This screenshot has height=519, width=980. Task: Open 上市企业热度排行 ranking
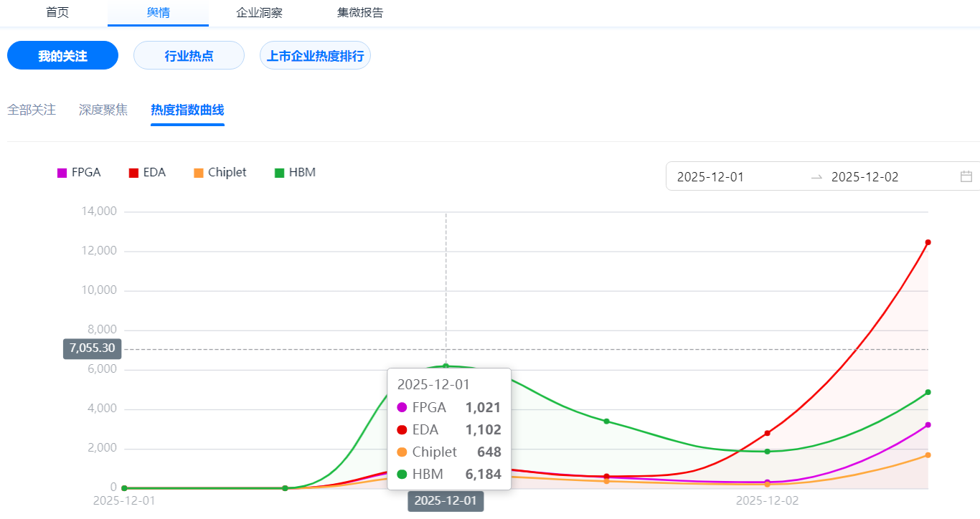click(x=315, y=56)
